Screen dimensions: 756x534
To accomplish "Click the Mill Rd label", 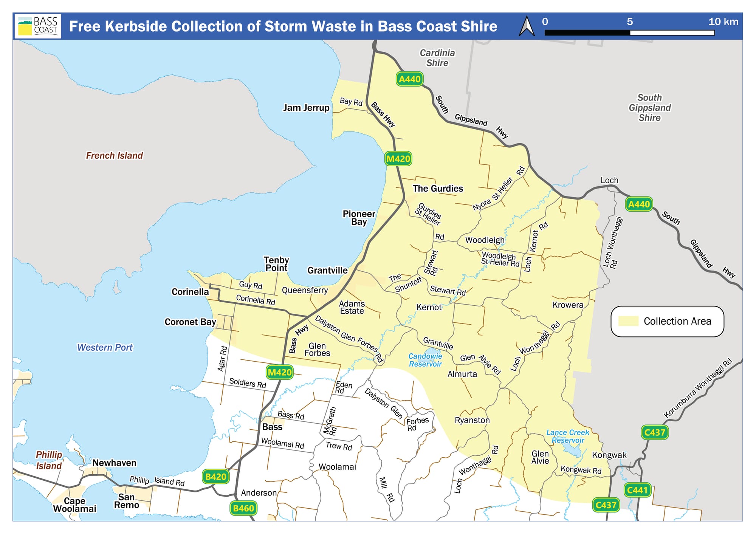I will tap(387, 489).
